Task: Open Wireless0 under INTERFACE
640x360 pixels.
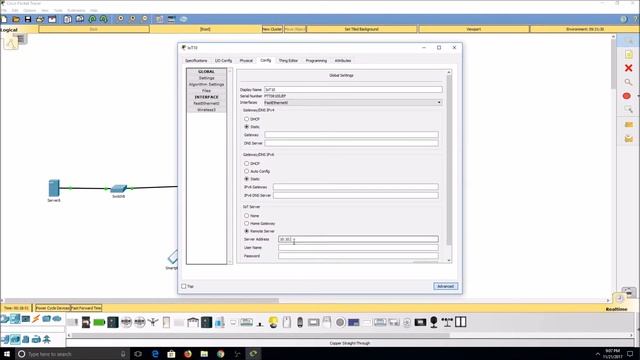Action: pyautogui.click(x=207, y=110)
